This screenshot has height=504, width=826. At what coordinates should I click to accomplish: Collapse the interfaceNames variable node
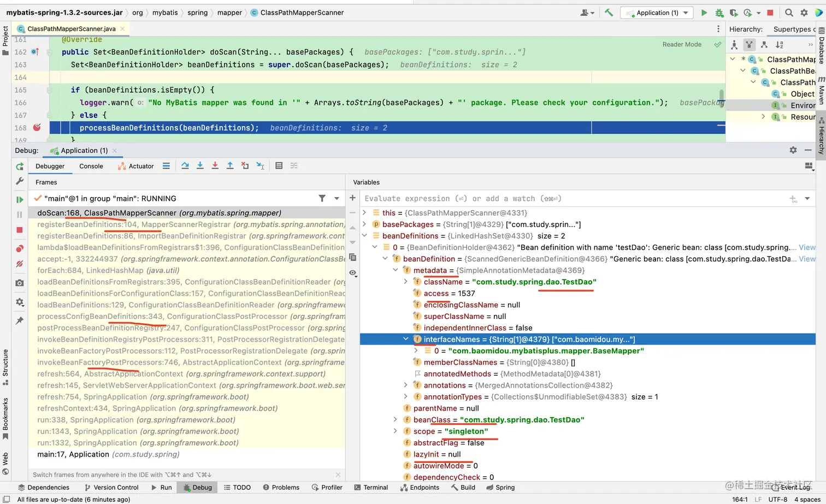pyautogui.click(x=406, y=339)
